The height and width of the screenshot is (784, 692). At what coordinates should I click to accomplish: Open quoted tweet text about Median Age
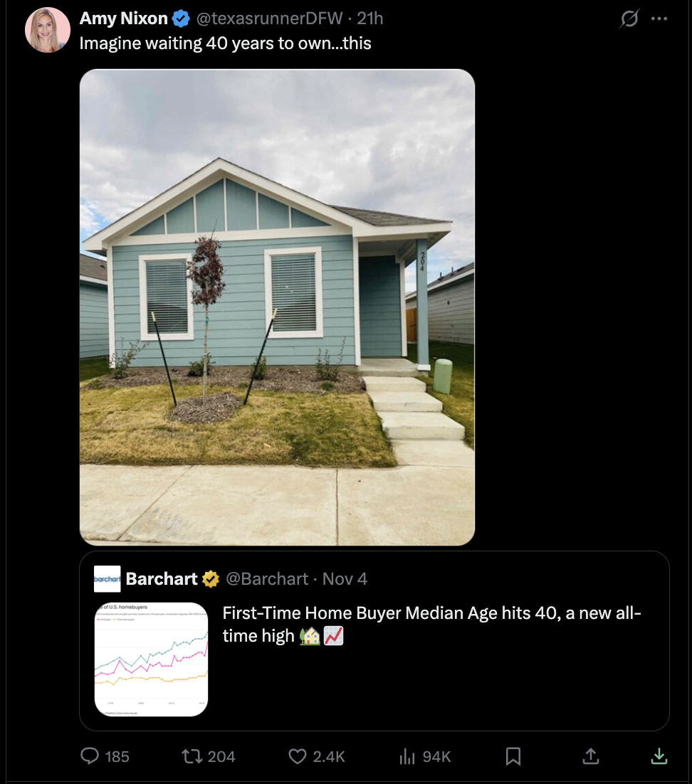point(431,625)
